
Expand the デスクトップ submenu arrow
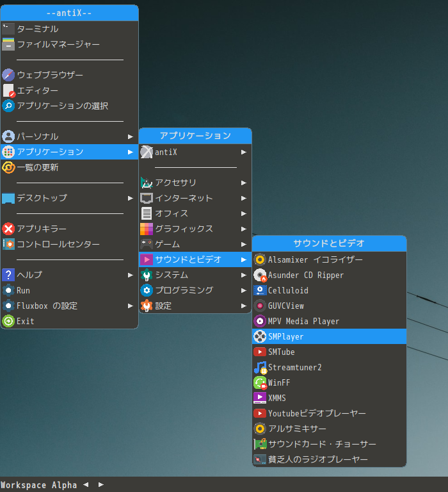[131, 199]
